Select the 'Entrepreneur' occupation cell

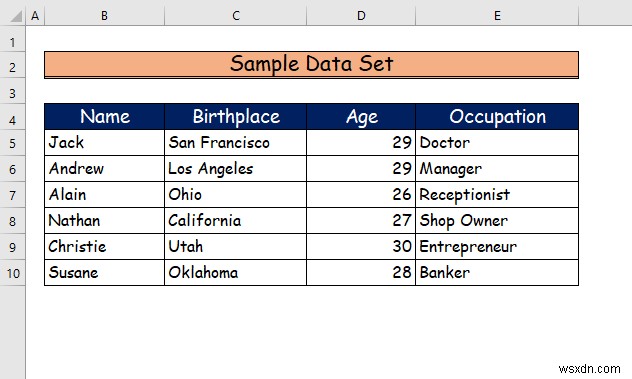pos(497,247)
